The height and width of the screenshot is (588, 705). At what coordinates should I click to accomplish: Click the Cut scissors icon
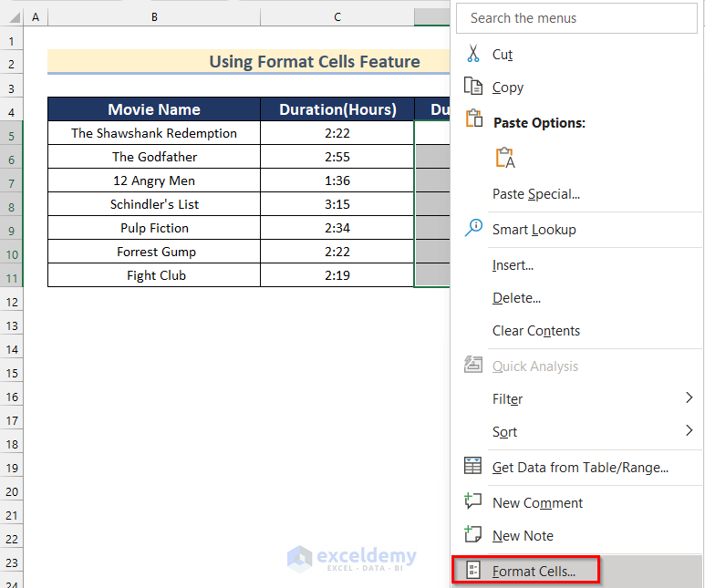[x=472, y=54]
